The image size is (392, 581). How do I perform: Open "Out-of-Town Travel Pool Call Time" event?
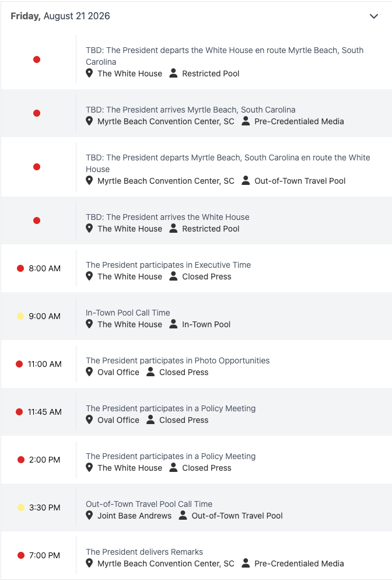(149, 504)
